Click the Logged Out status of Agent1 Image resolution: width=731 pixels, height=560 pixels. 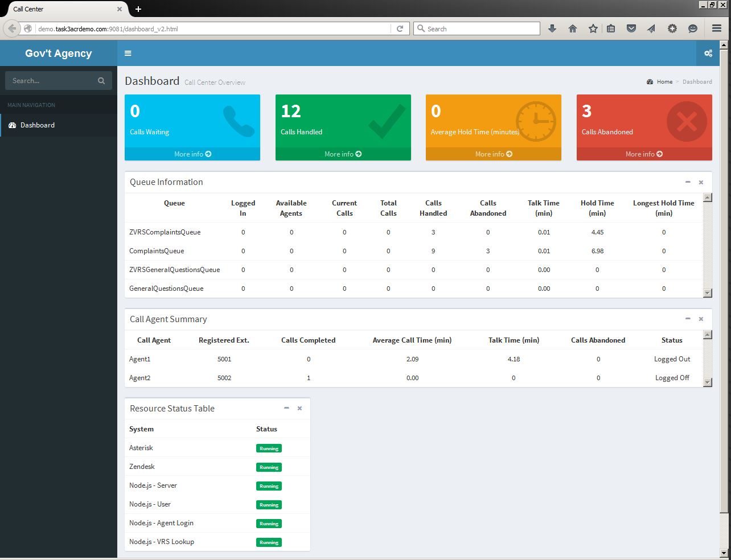tap(672, 359)
